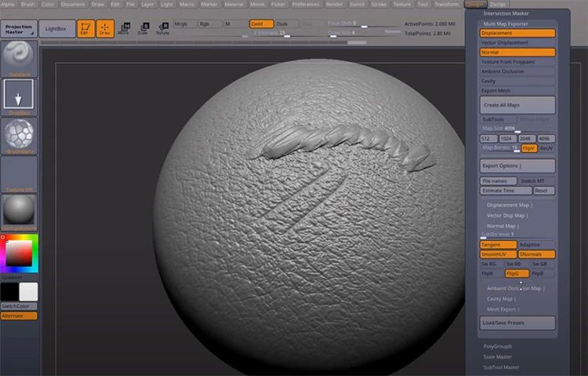Open the Brush menu

click(x=27, y=4)
